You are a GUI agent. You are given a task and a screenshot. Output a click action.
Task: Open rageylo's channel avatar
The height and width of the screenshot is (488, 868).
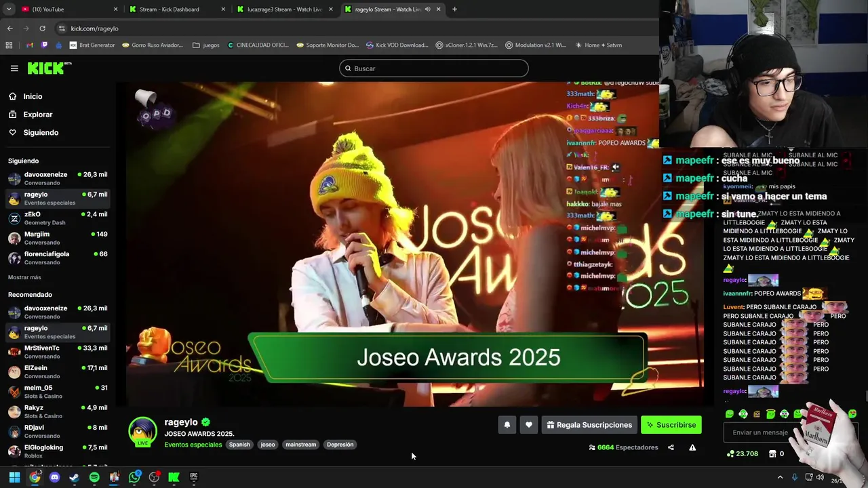click(x=142, y=432)
